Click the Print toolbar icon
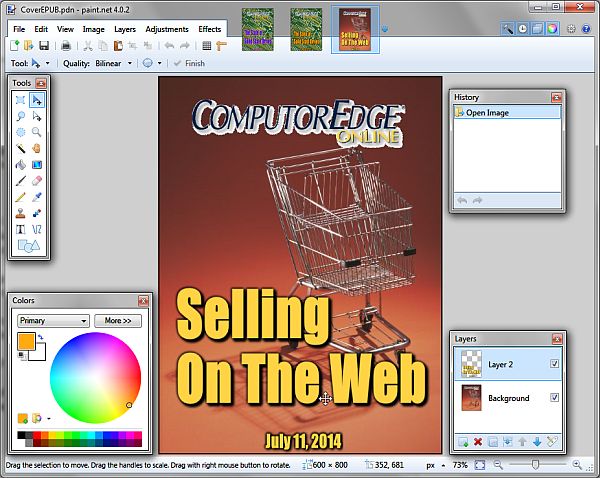This screenshot has width=600, height=478. (x=66, y=46)
